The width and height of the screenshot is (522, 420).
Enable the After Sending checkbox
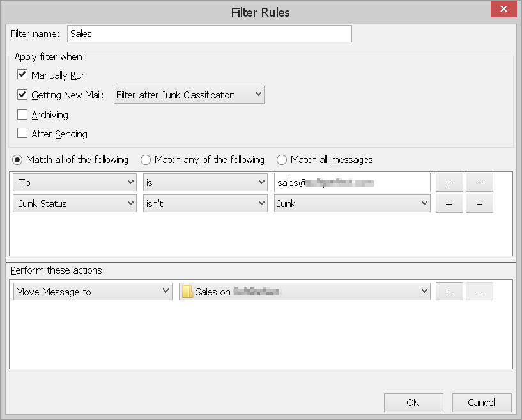(22, 133)
